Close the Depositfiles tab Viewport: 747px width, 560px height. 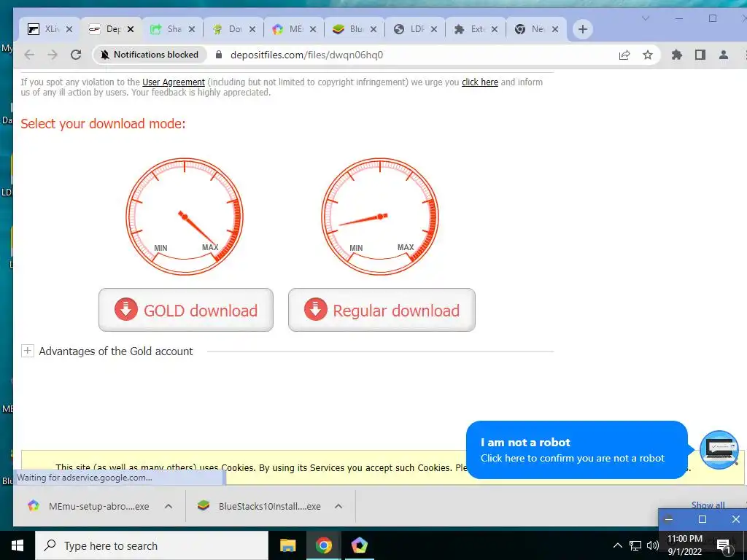(x=131, y=29)
